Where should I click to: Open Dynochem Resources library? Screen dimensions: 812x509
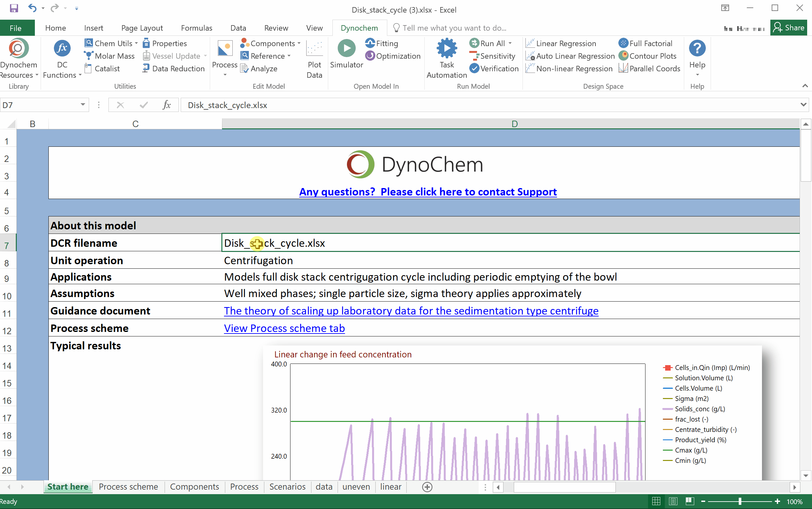[18, 59]
